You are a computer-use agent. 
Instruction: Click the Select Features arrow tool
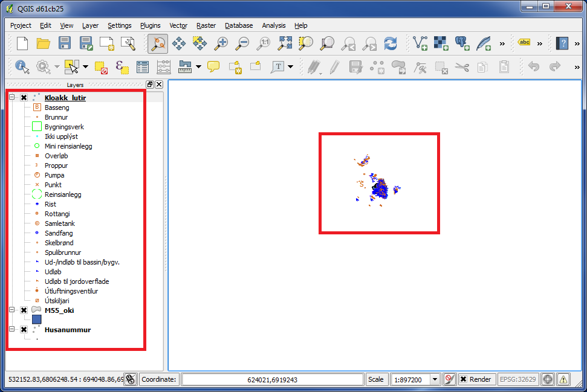tap(71, 67)
